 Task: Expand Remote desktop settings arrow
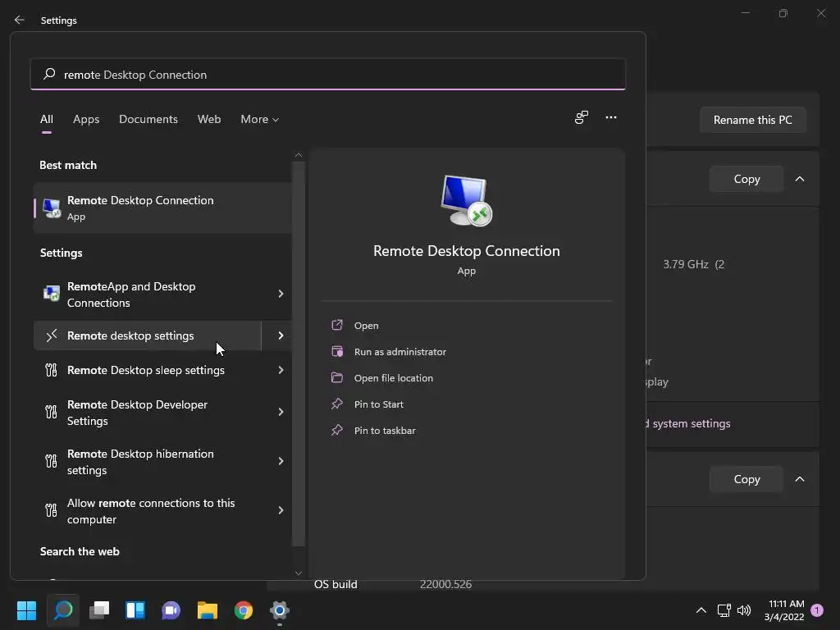tap(281, 336)
